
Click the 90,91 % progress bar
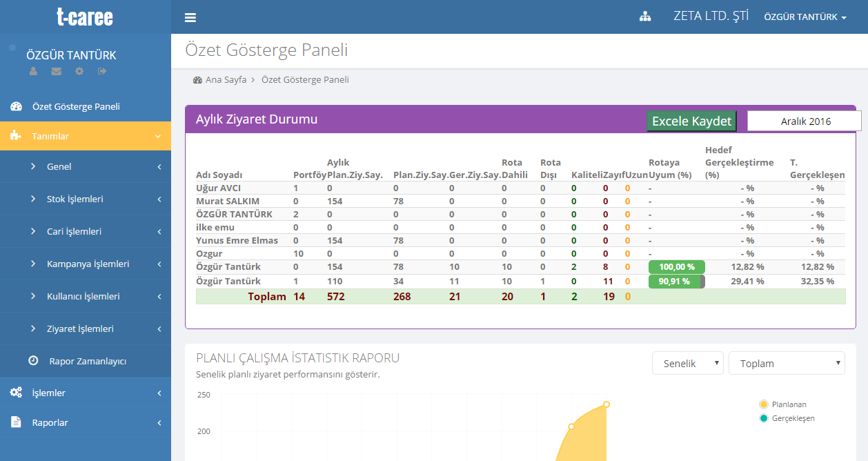point(676,282)
